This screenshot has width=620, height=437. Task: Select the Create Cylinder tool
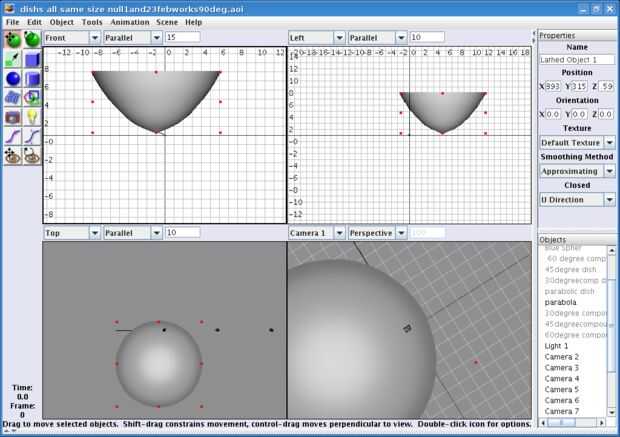click(32, 78)
